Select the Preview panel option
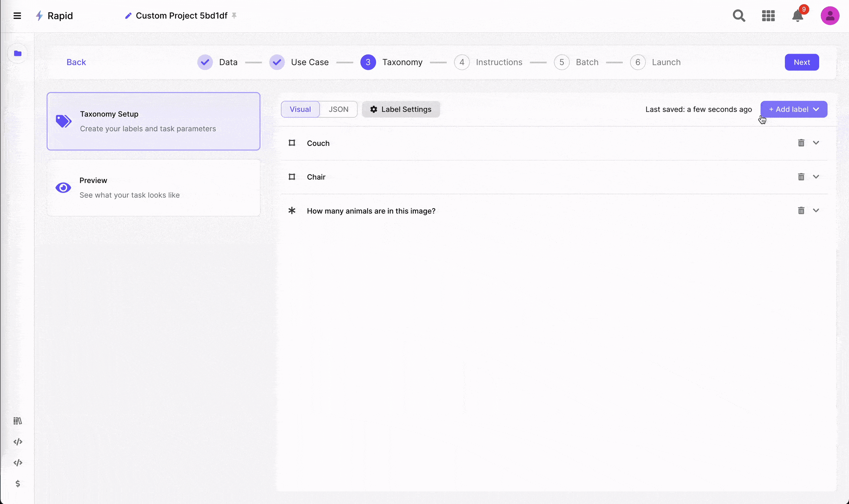Screen dimensions: 849x504 coord(154,188)
